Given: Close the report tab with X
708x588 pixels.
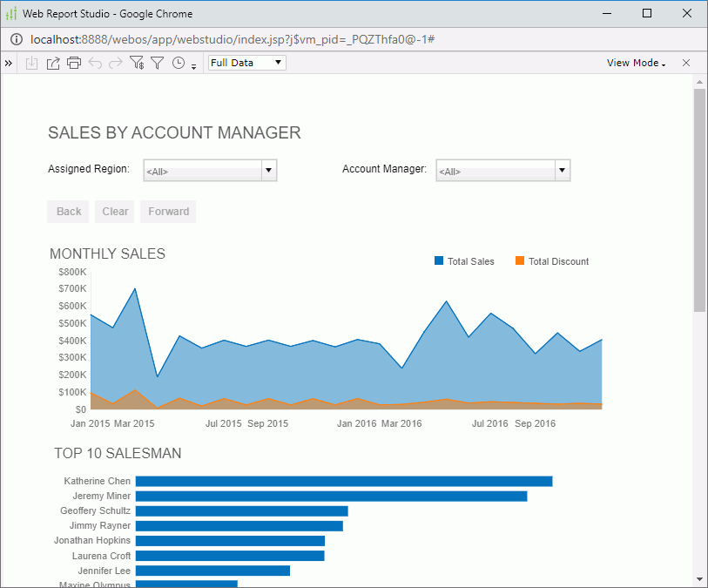Looking at the screenshot, I should [686, 63].
